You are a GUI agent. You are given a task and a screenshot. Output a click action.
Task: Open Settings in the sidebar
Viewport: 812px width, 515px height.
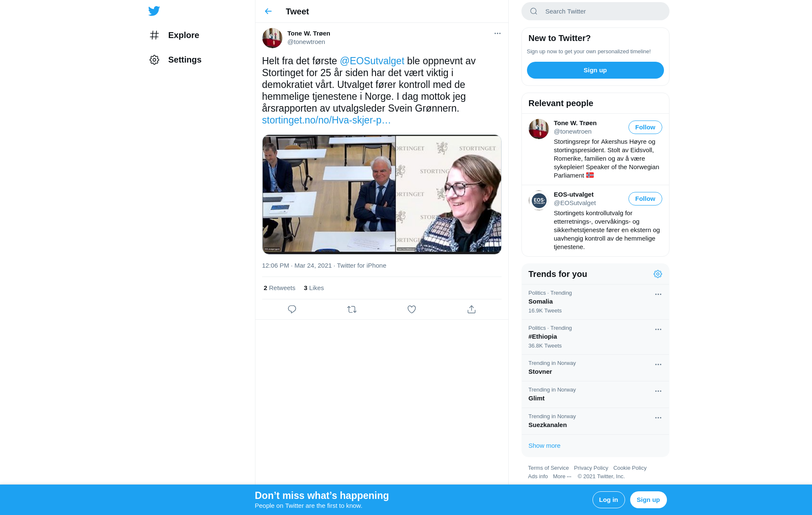pos(175,60)
